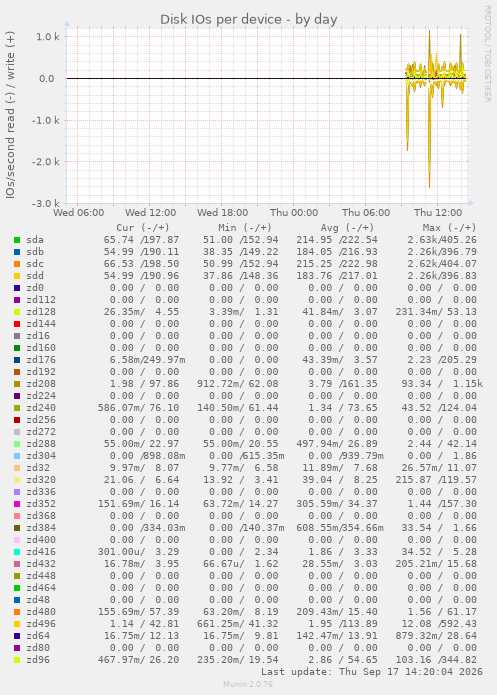Click the 'zd288' device label
Image resolution: width=497 pixels, height=695 pixels.
point(41,444)
